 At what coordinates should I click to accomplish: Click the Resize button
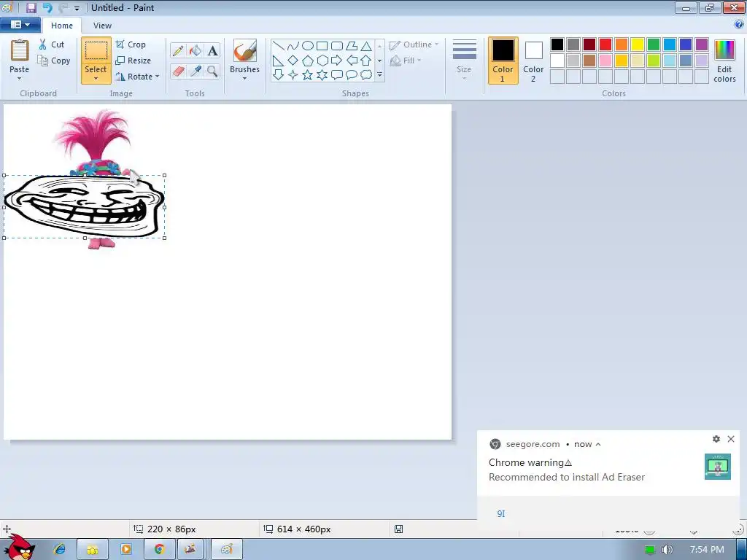pos(133,61)
